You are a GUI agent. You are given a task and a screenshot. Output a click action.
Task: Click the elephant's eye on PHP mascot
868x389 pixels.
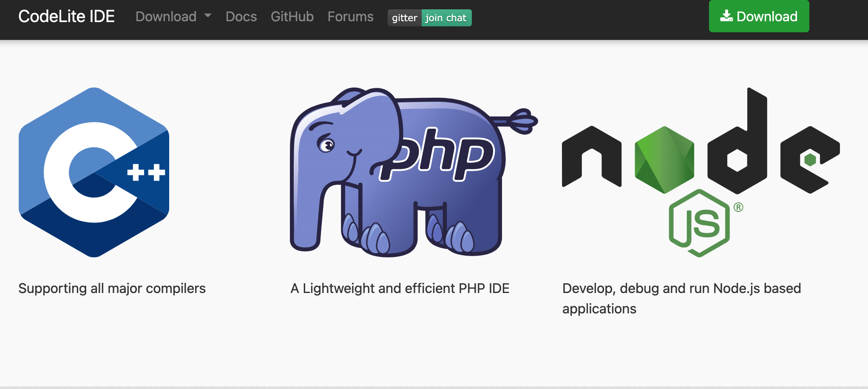click(x=326, y=145)
